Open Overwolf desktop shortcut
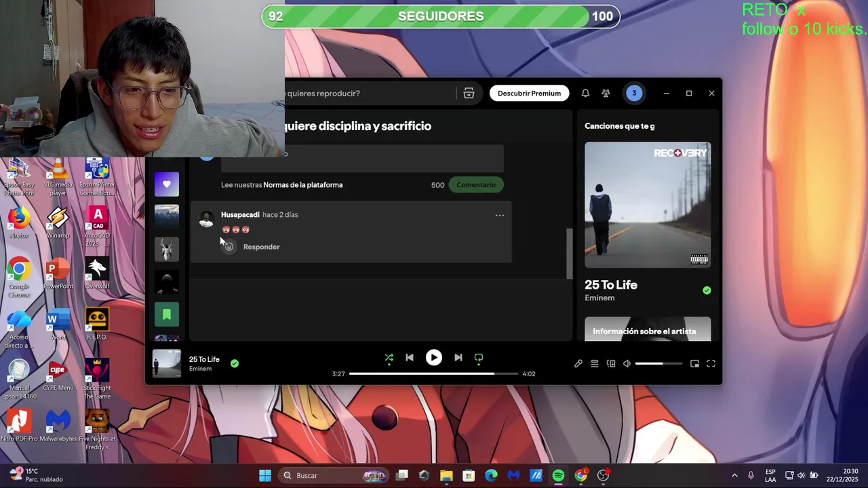This screenshot has width=868, height=488. (x=97, y=274)
